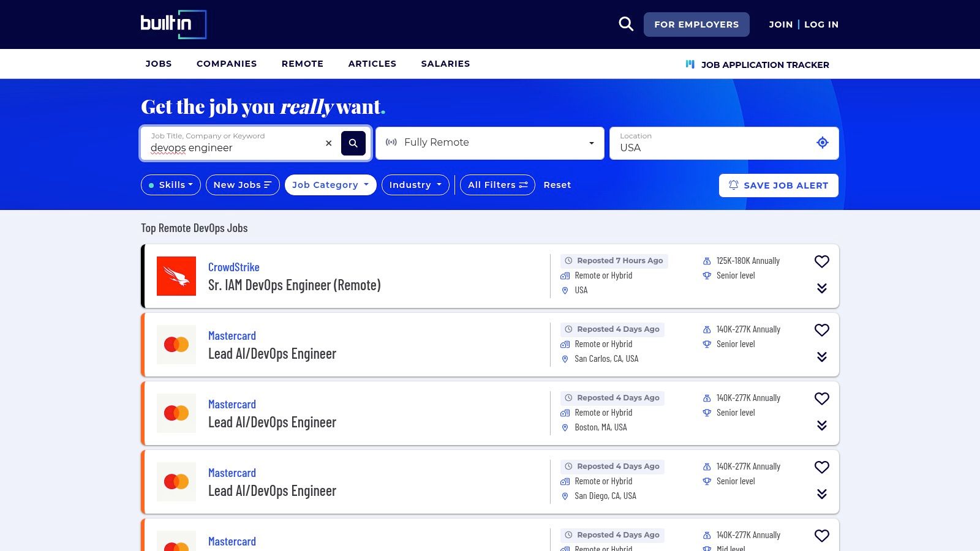The width and height of the screenshot is (980, 551).
Task: Click the Join link
Action: (781, 24)
